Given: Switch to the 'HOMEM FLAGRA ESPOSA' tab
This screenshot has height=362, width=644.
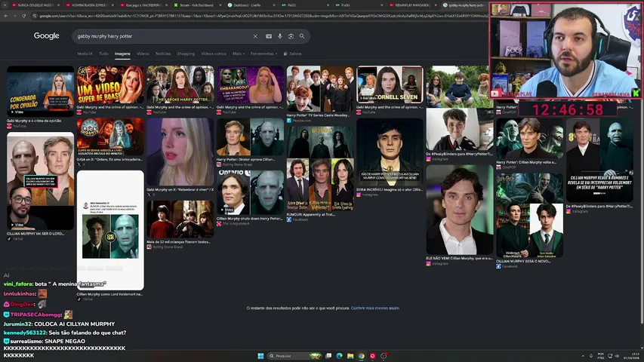Looking at the screenshot, I should pyautogui.click(x=88, y=5).
